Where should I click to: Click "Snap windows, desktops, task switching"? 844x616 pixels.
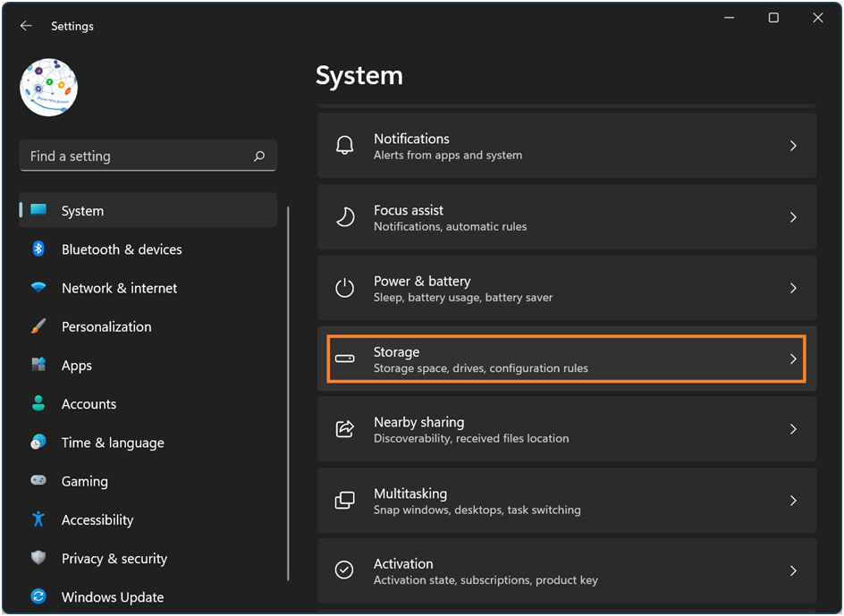click(477, 510)
